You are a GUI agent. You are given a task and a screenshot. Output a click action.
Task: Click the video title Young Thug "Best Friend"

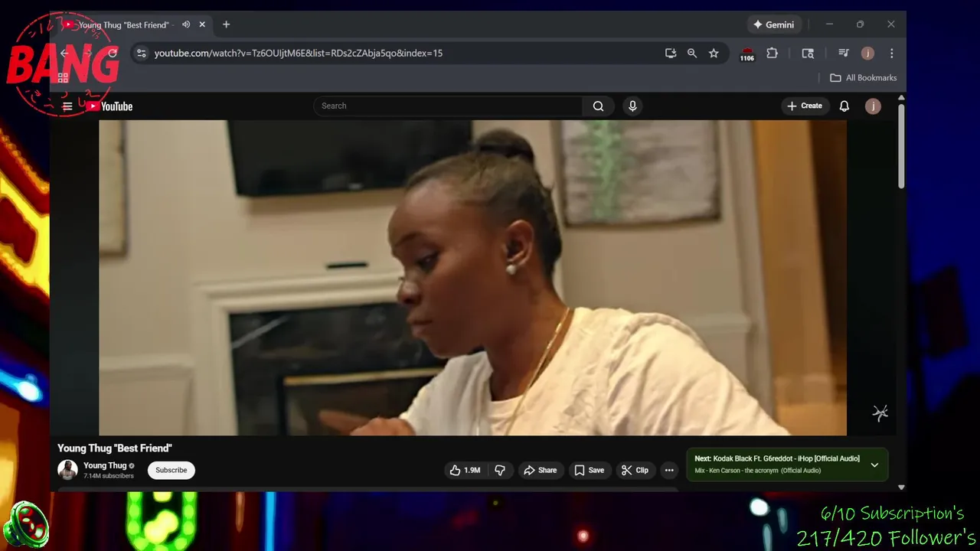(x=115, y=448)
